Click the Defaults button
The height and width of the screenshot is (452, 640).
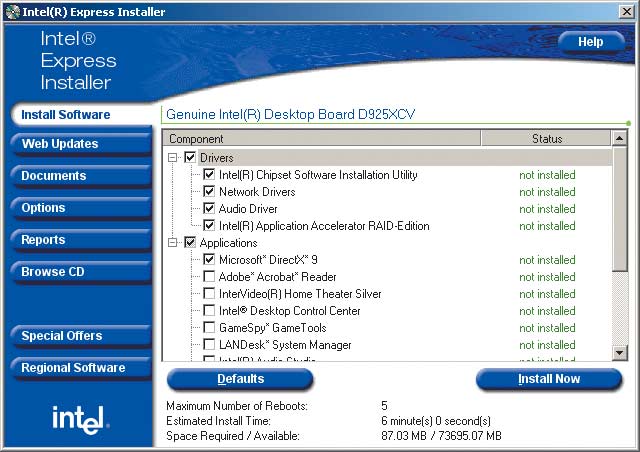240,379
